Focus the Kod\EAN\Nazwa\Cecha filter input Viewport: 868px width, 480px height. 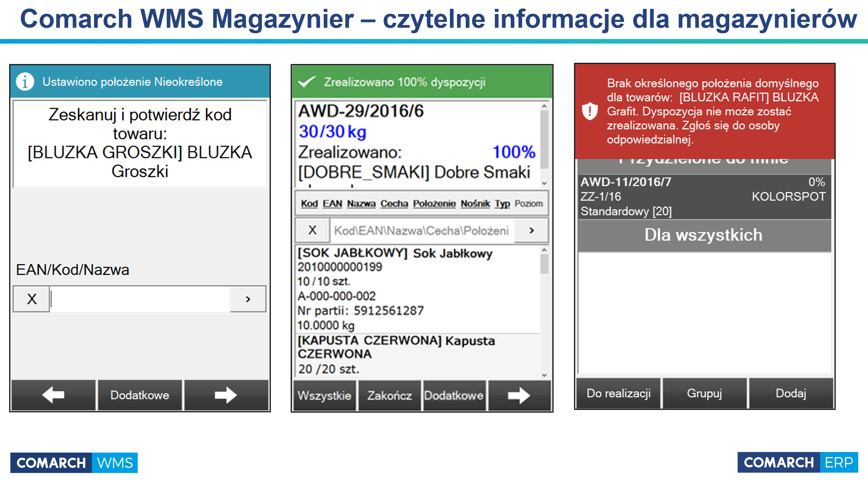click(x=422, y=230)
